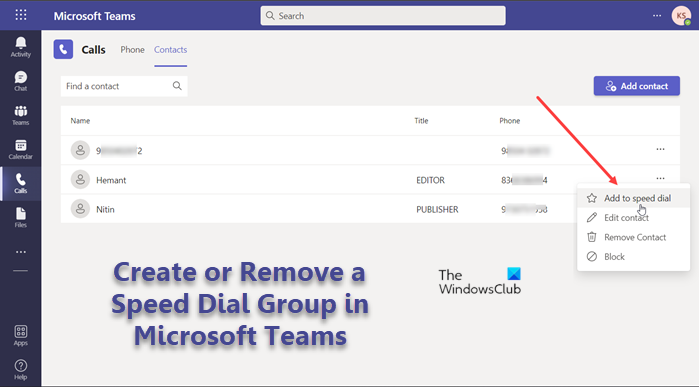The height and width of the screenshot is (387, 699).
Task: Click Hemant's contact avatar
Action: 80,180
